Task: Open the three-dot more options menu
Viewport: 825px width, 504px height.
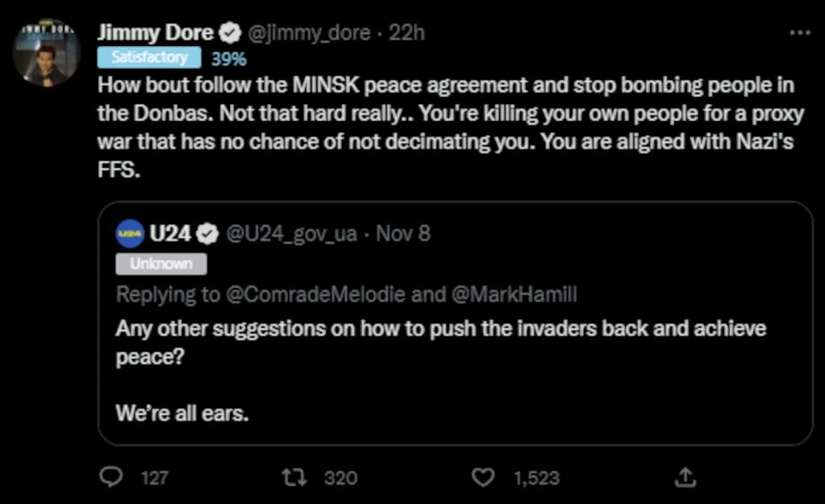Action: coord(799,33)
